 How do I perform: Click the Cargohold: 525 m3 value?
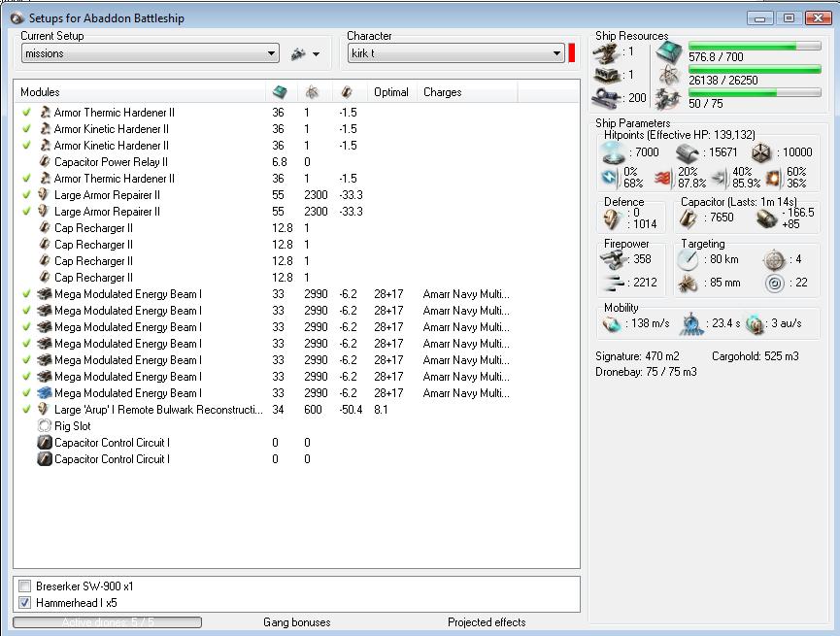pos(756,356)
